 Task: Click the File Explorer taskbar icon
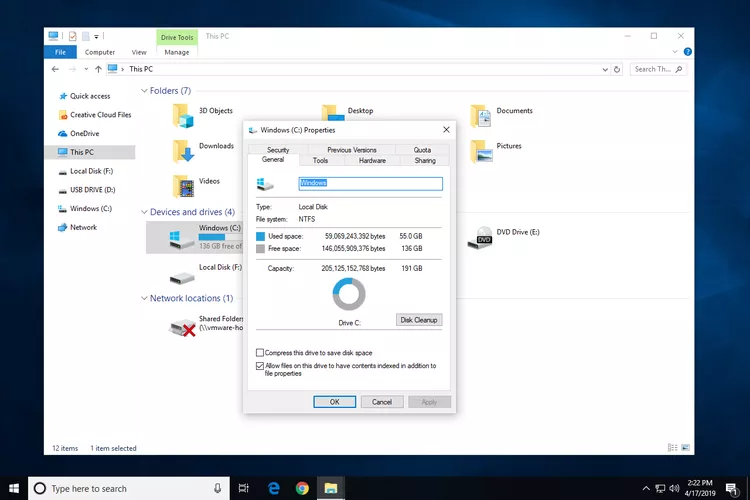tap(331, 488)
